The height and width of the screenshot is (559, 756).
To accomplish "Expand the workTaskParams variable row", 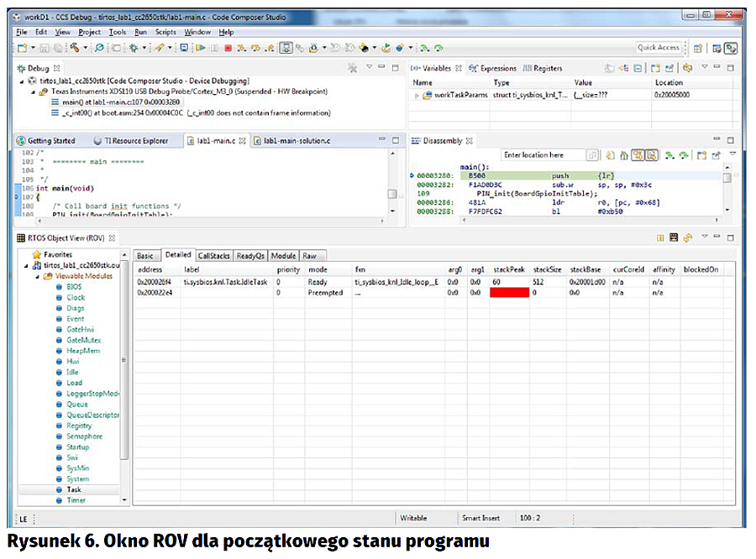I will (417, 96).
